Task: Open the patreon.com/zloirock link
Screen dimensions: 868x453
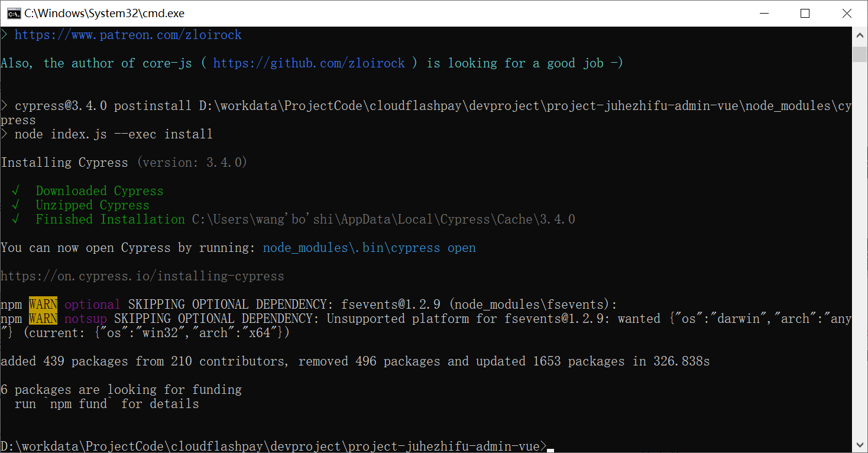Action: (128, 34)
